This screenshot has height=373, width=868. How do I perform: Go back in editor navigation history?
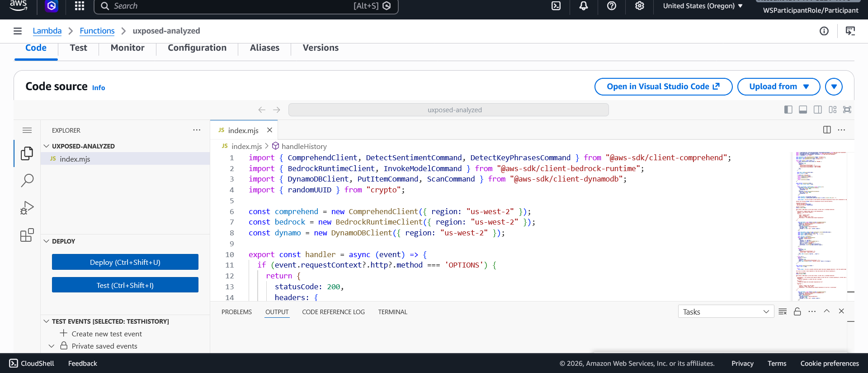click(262, 110)
